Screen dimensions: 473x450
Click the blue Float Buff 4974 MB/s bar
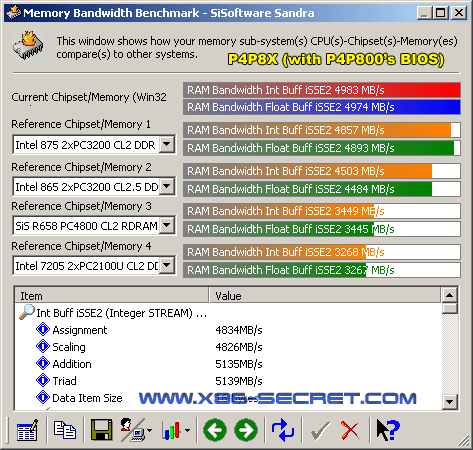click(322, 107)
